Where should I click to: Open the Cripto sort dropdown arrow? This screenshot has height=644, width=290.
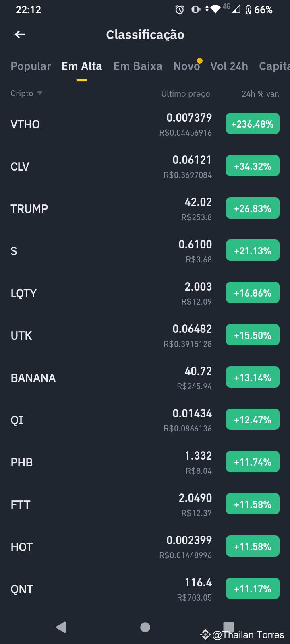coord(40,93)
